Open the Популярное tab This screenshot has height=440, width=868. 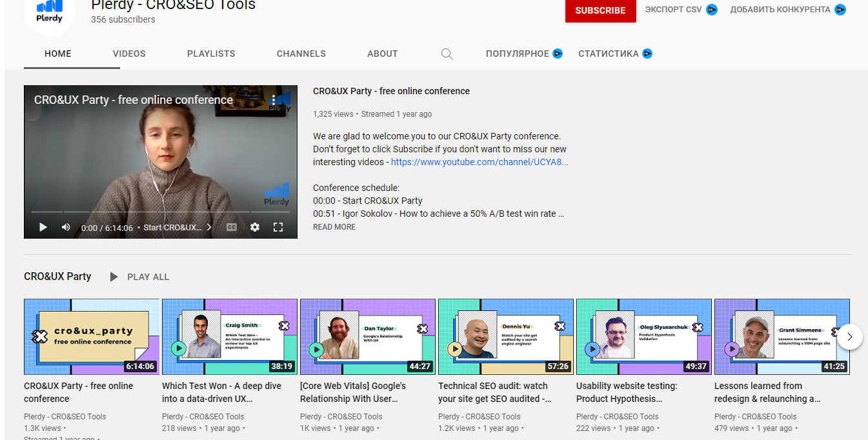[524, 54]
